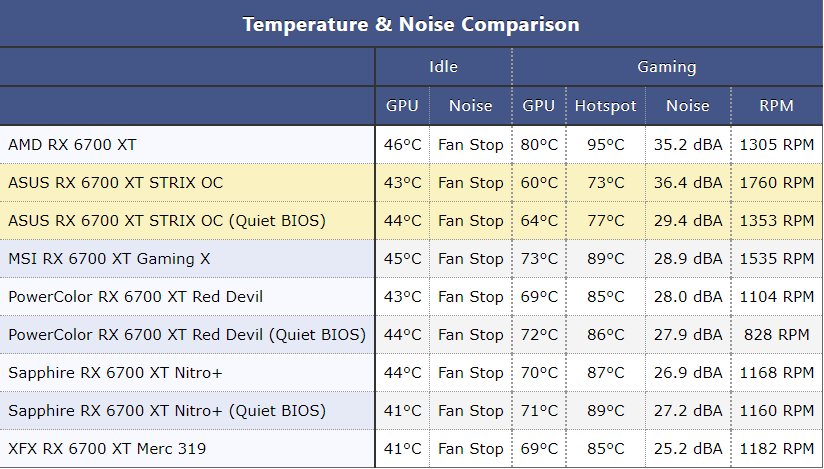Viewport: 824px width, 469px height.
Task: Click the 95°C hotspot value for AMD
Action: coord(605,145)
